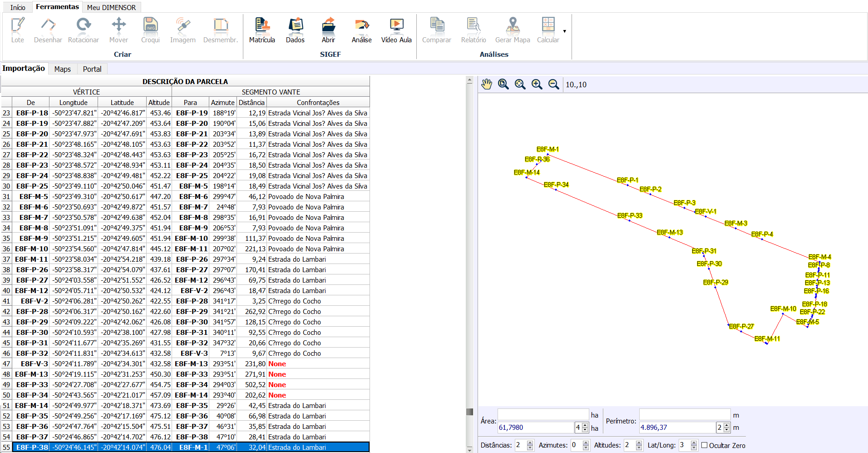Screen dimensions: 868x453
Task: Open the Dados tool
Action: (x=295, y=30)
